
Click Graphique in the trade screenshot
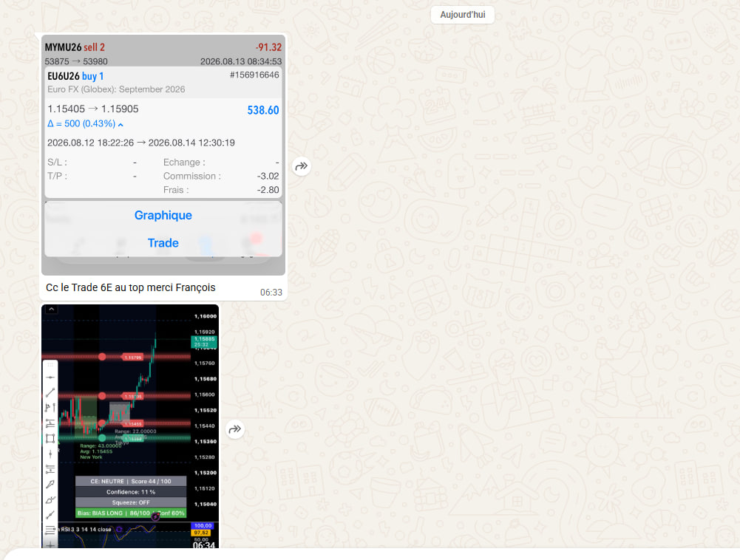(x=163, y=215)
